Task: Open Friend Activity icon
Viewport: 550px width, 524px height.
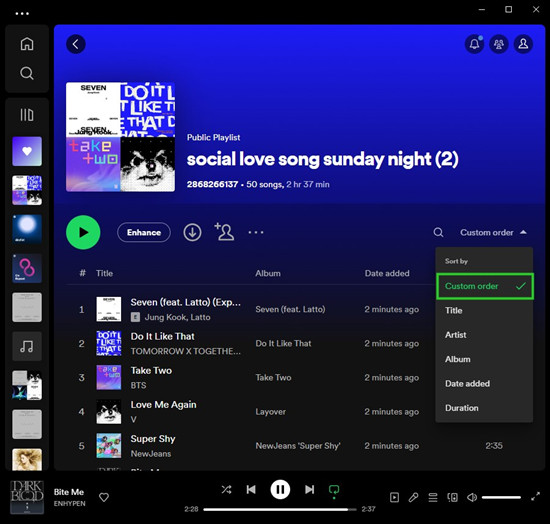Action: (499, 44)
